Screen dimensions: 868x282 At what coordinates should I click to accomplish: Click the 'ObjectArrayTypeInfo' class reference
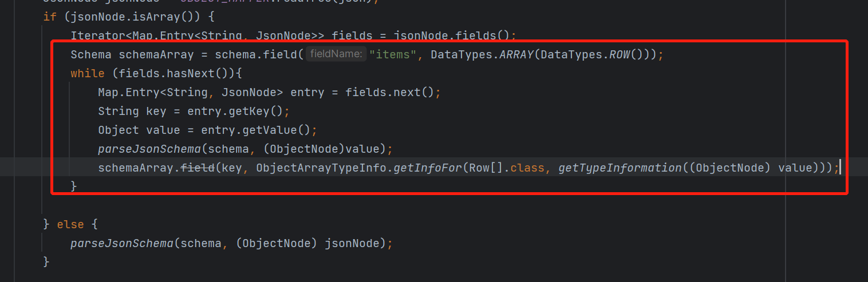click(x=321, y=168)
